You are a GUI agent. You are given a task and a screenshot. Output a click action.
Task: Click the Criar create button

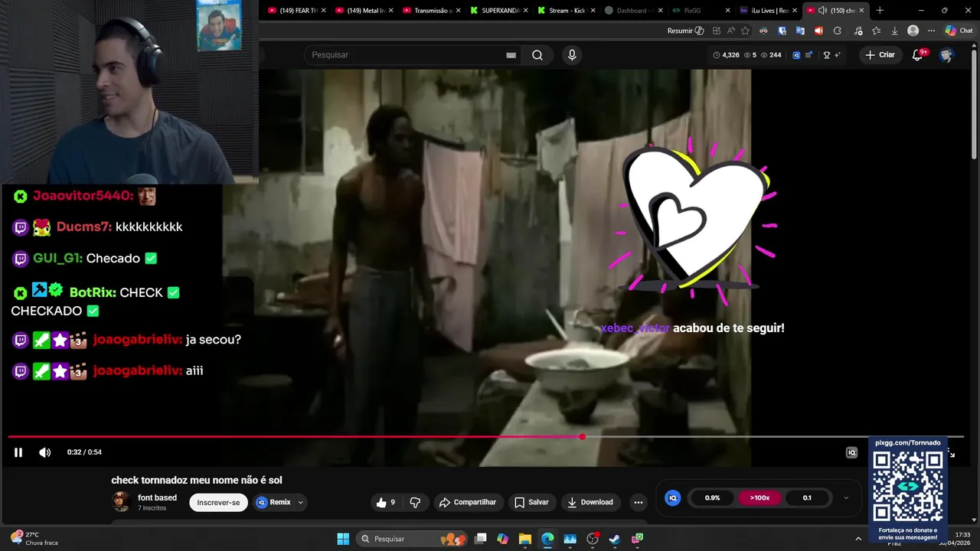pyautogui.click(x=880, y=55)
